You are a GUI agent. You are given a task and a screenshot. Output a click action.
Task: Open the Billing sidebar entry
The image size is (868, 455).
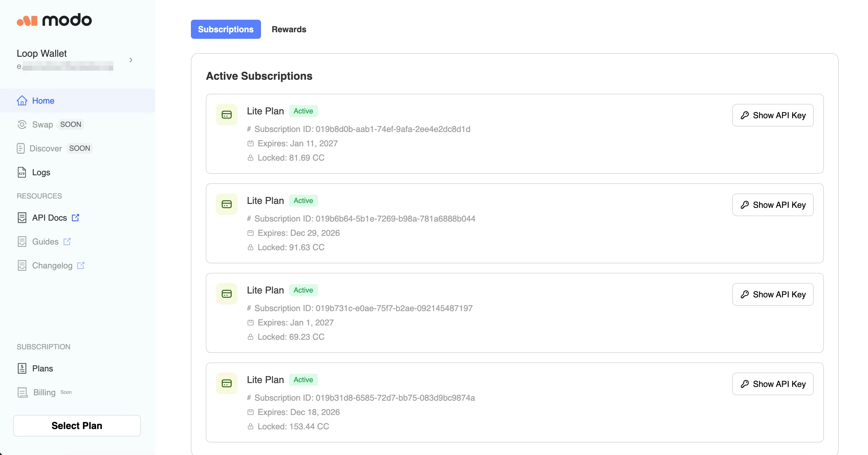coord(44,392)
